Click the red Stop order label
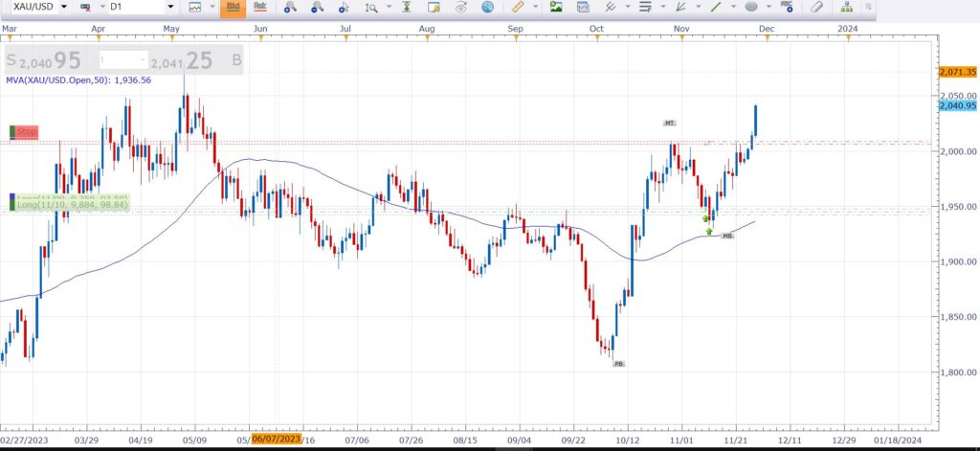This screenshot has width=980, height=451. click(26, 131)
